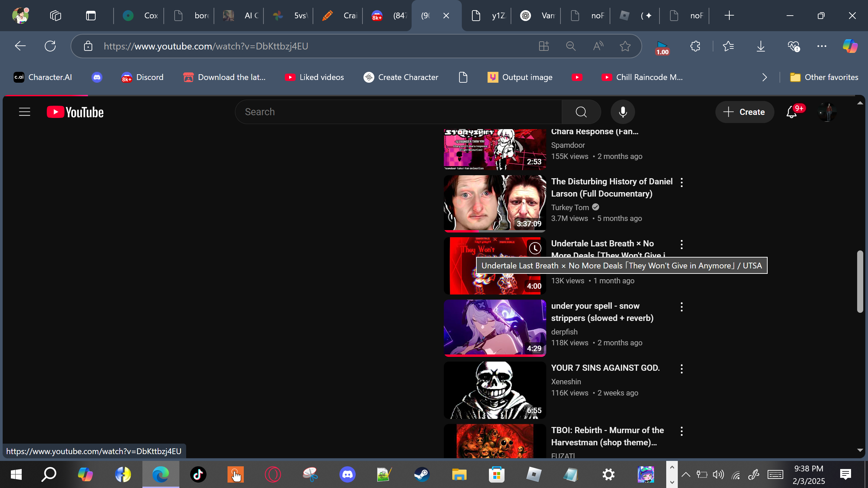
Task: Open the Favorites list icon
Action: click(x=728, y=46)
